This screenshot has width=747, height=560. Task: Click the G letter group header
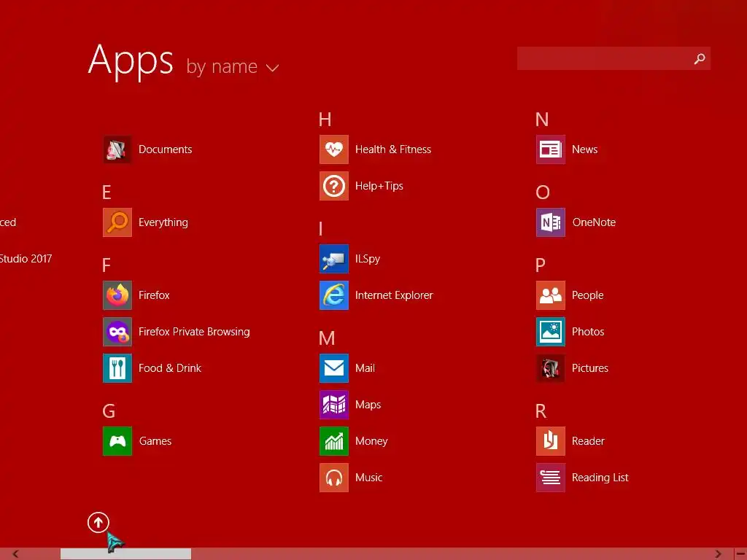(x=109, y=411)
